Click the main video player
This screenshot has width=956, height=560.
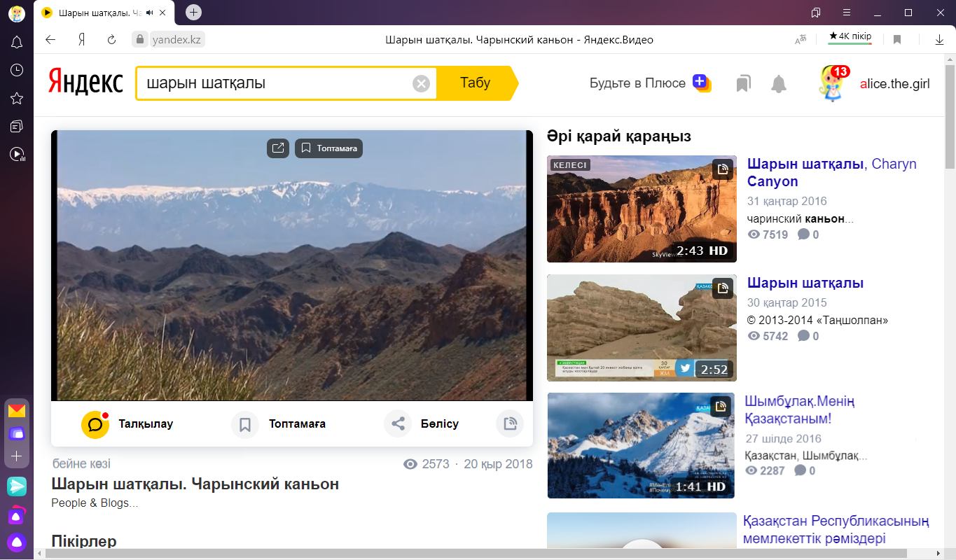292,265
